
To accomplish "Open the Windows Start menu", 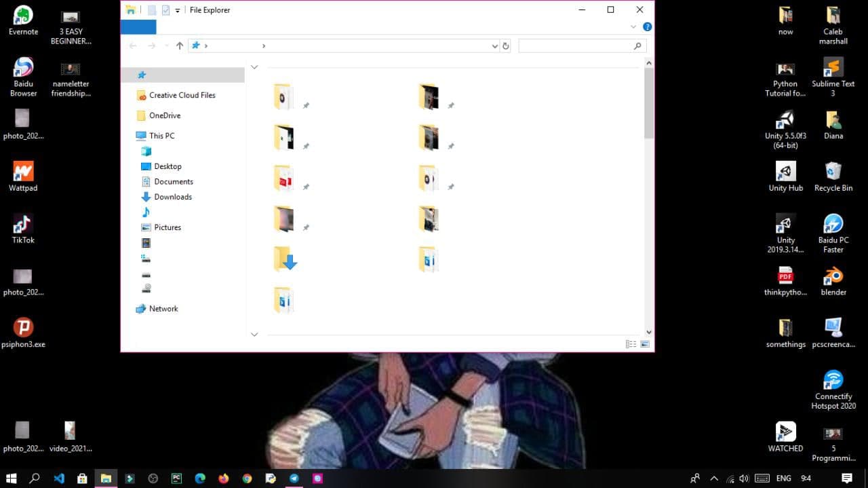I will pos(12,478).
